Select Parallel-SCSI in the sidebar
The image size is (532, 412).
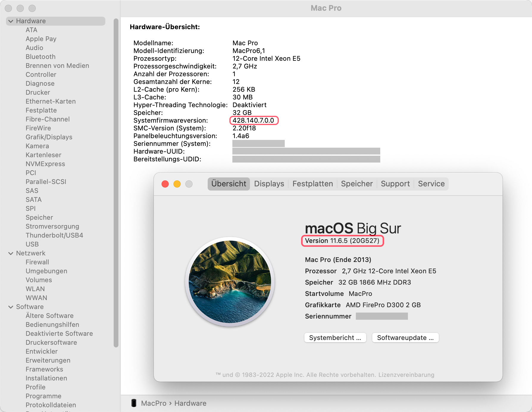46,182
